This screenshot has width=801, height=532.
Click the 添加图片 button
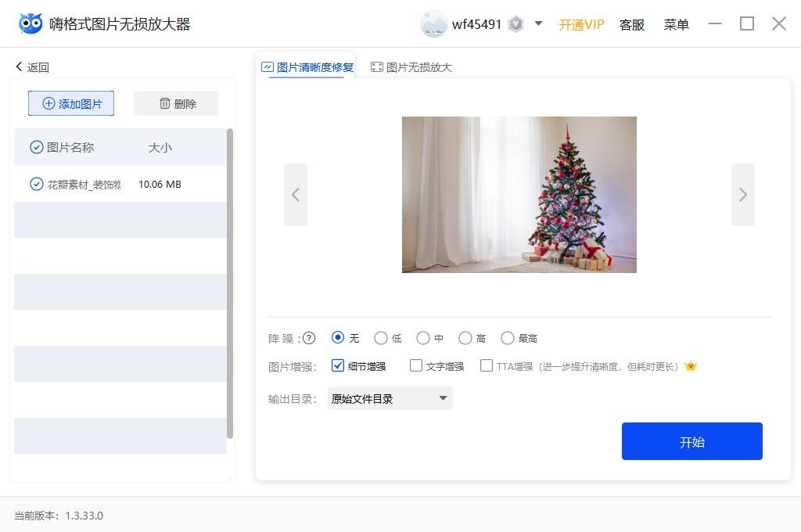[x=71, y=104]
